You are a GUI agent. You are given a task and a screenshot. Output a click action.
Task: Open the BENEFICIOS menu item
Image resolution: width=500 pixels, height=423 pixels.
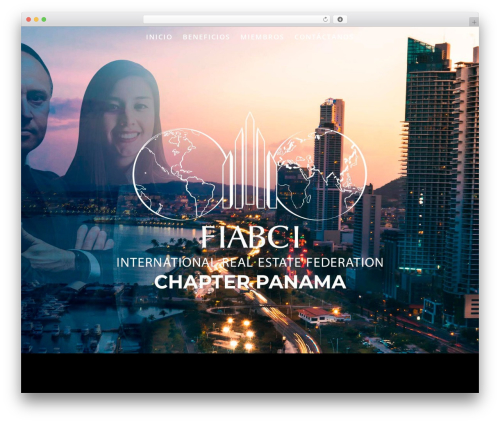(206, 37)
